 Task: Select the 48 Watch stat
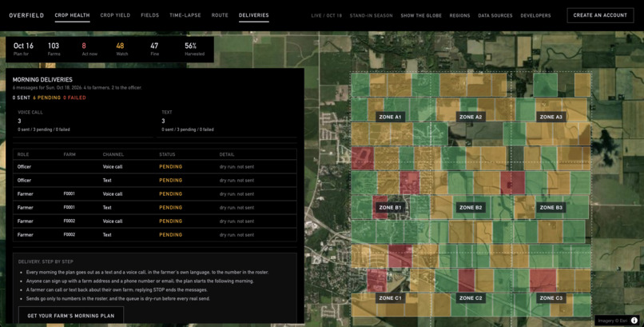(x=121, y=49)
